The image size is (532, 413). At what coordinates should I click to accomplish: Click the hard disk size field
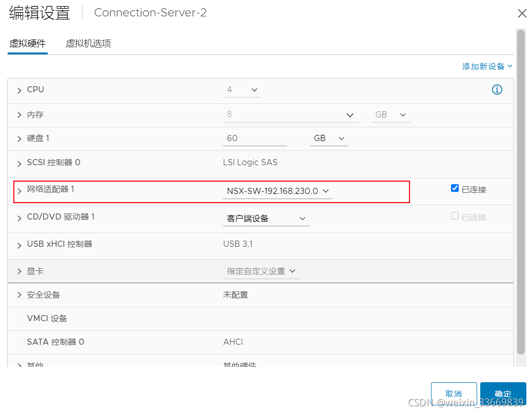(x=255, y=139)
